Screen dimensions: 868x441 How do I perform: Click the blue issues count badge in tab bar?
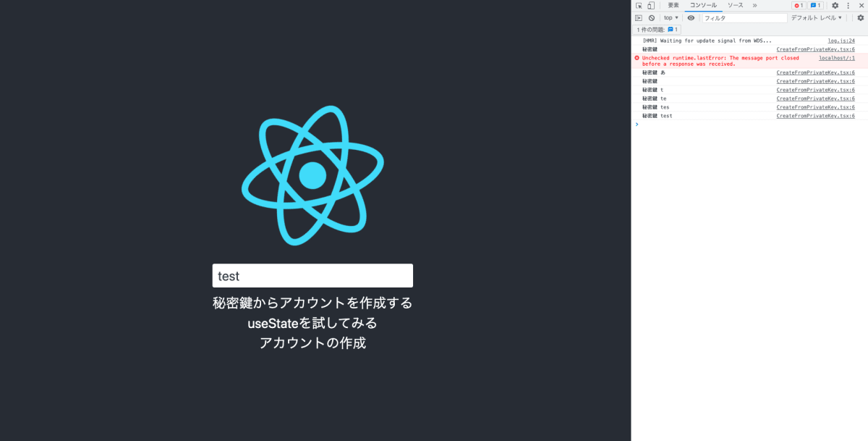815,5
